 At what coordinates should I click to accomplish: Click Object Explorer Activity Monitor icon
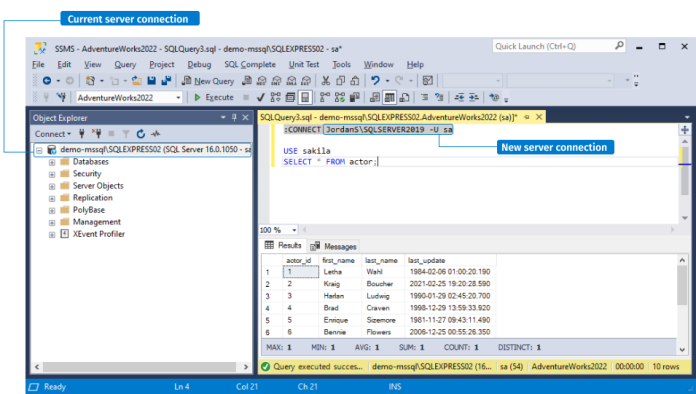156,134
